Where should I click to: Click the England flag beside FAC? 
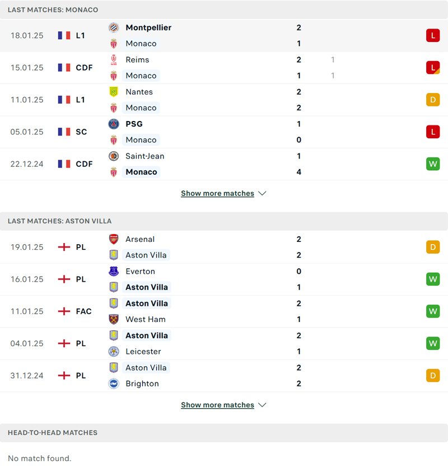(x=63, y=311)
